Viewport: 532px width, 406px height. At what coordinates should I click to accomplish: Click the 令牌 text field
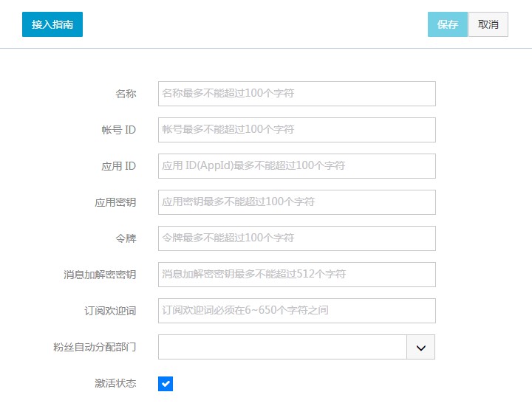tap(296, 238)
